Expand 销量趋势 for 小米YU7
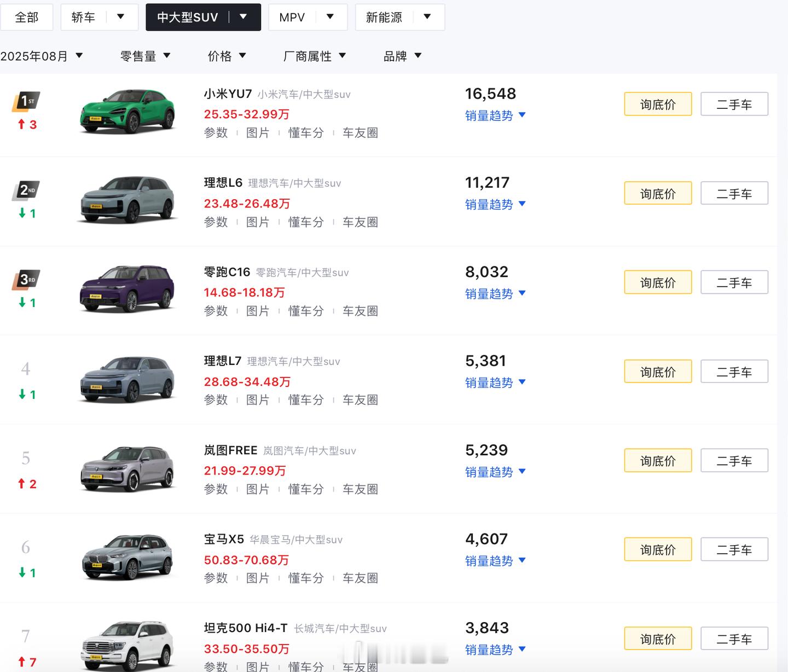The width and height of the screenshot is (788, 672). (495, 115)
